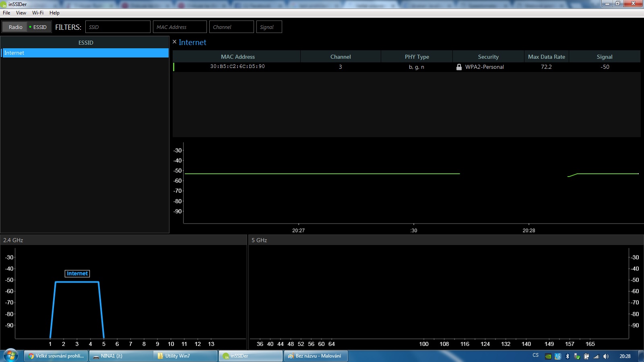Image resolution: width=644 pixels, height=362 pixels.
Task: Open the Wi-Fi menu
Action: (x=38, y=13)
